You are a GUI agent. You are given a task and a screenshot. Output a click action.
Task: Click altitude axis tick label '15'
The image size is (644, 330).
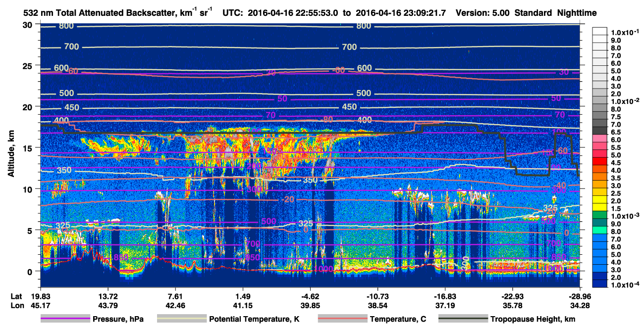[29, 148]
